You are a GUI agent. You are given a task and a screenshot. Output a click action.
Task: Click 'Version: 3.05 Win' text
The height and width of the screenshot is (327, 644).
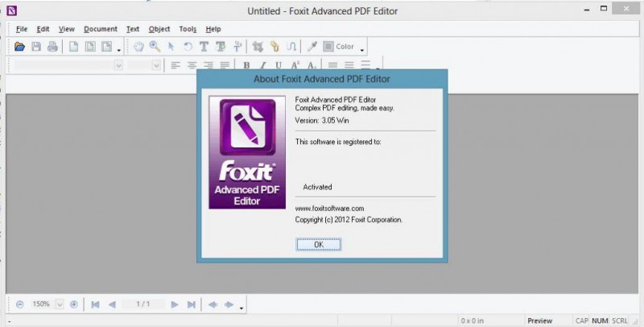322,120
